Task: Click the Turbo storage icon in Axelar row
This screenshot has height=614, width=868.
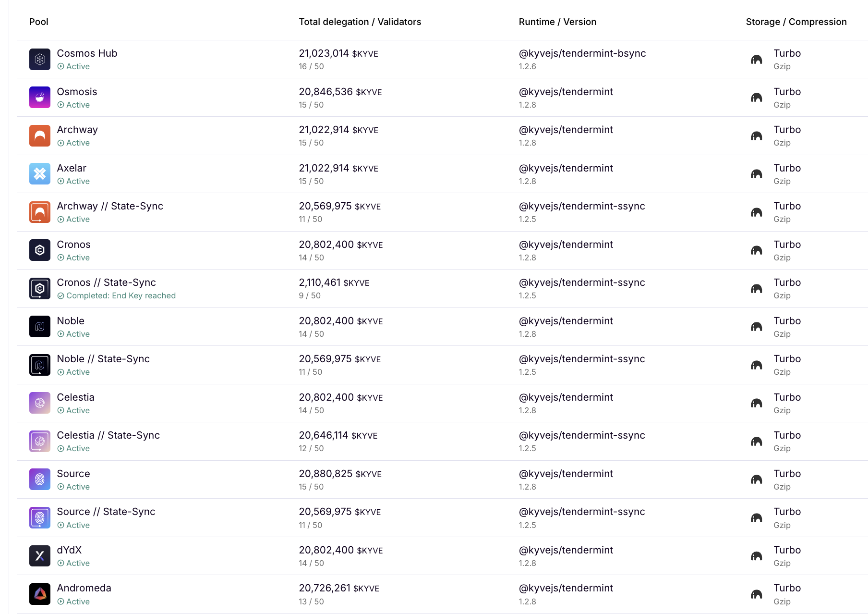Action: 757,174
